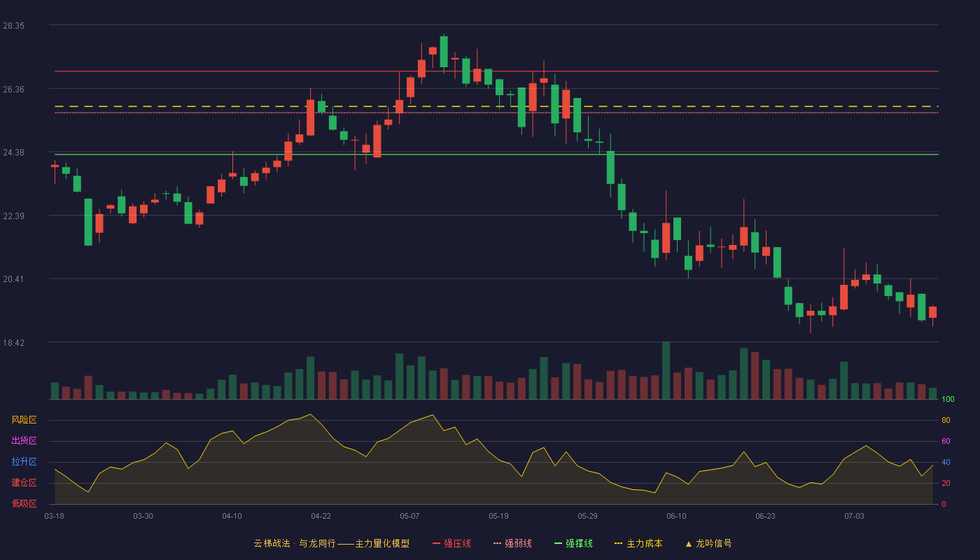
Task: Click the yellow triangle 龙吟信号 legend icon
Action: coord(689,544)
